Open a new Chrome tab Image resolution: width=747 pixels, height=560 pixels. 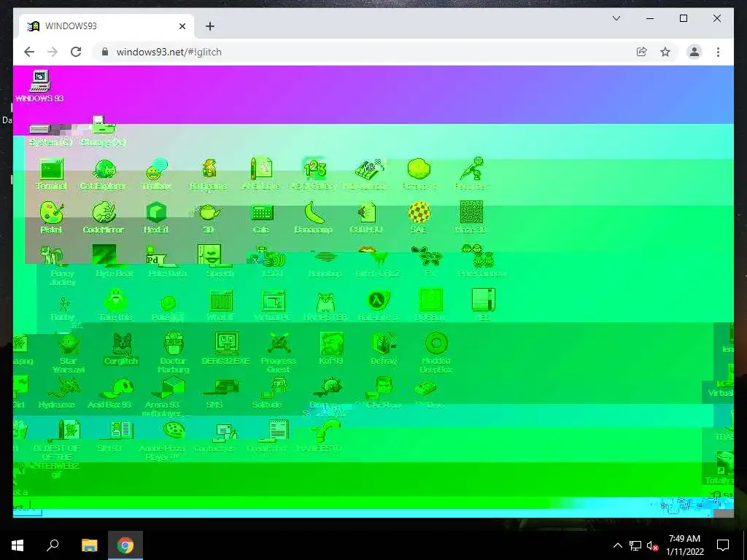(210, 26)
